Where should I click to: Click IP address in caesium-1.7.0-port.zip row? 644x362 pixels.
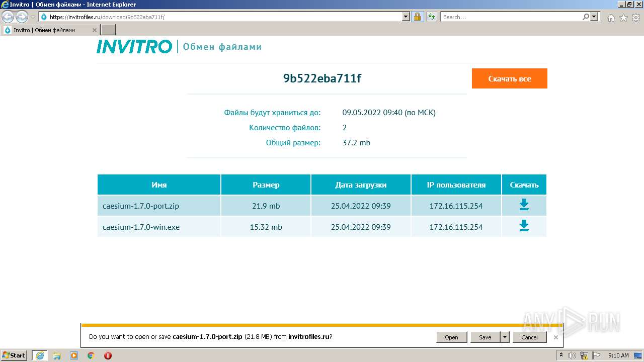(x=456, y=206)
